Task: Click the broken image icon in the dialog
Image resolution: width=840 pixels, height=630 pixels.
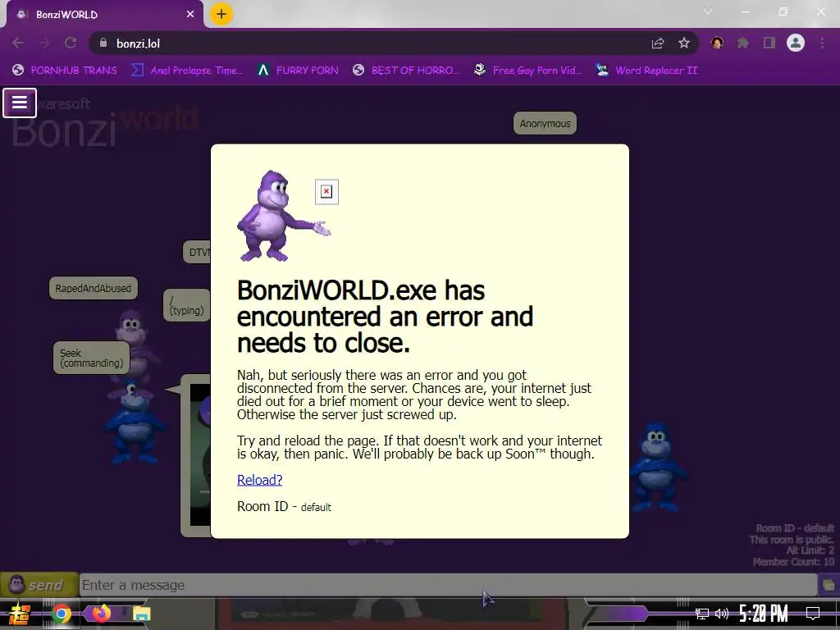Action: tap(326, 192)
